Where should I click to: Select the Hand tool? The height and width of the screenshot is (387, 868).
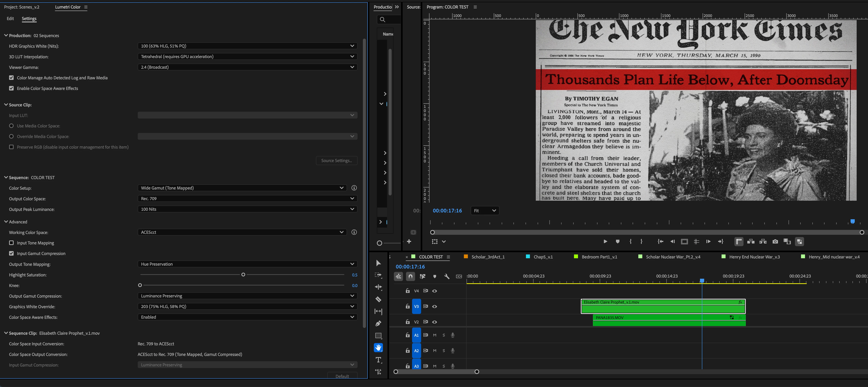[x=378, y=348]
